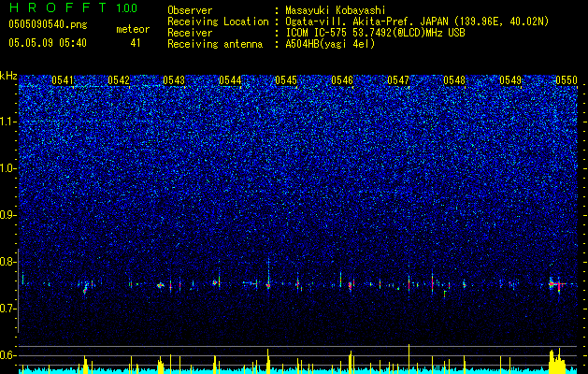Screen dimensions: 588x374
Task: Click the HROFFT program title text
Action: click(59, 7)
